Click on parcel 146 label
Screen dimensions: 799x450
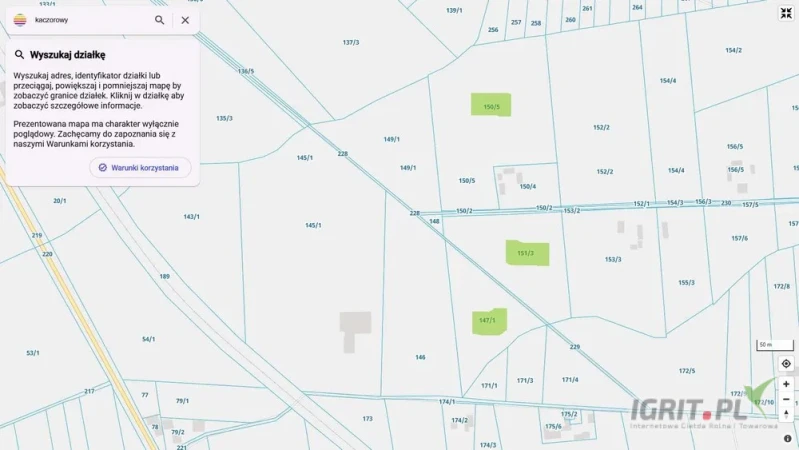[420, 357]
